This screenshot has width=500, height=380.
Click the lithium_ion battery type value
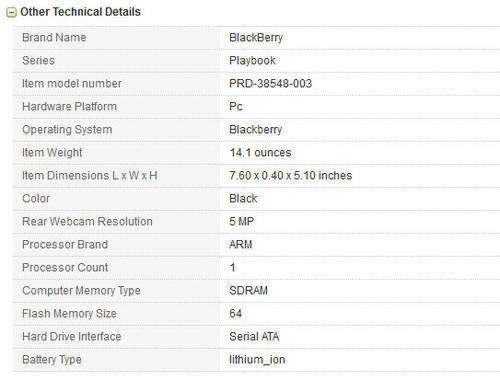257,360
